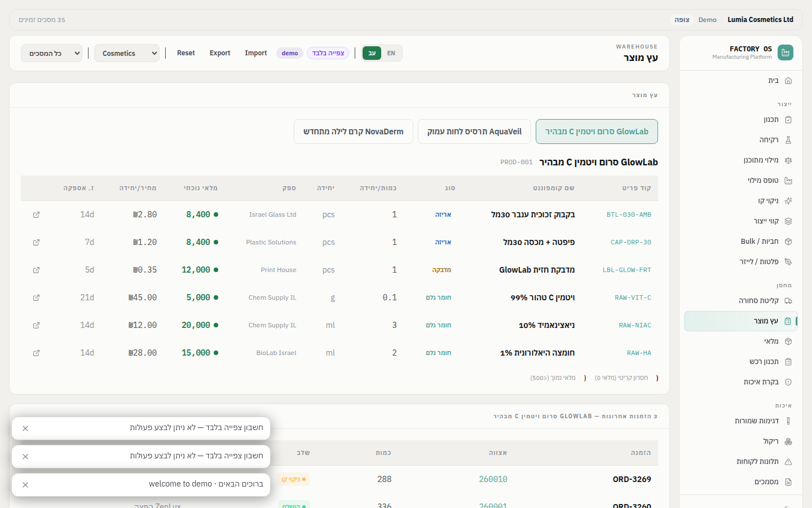Open part code RAW-HA
Screen dimensions: 812x508
(x=639, y=353)
